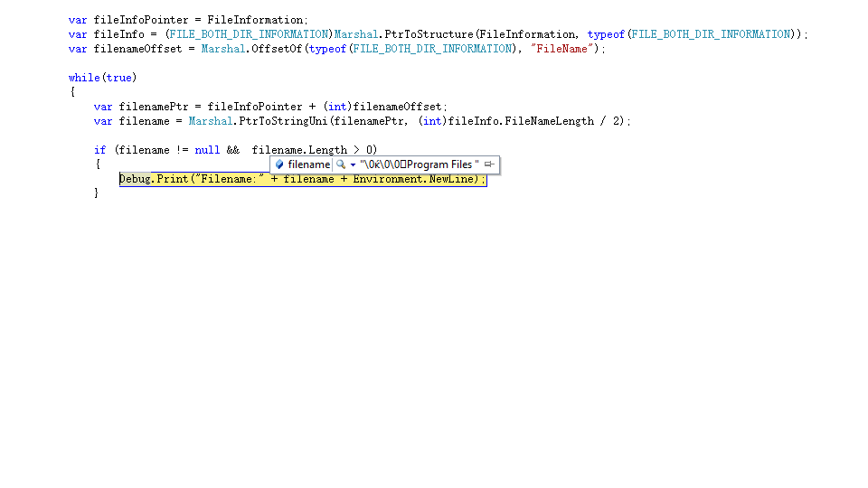Click the "FileName" red string literal

point(561,49)
